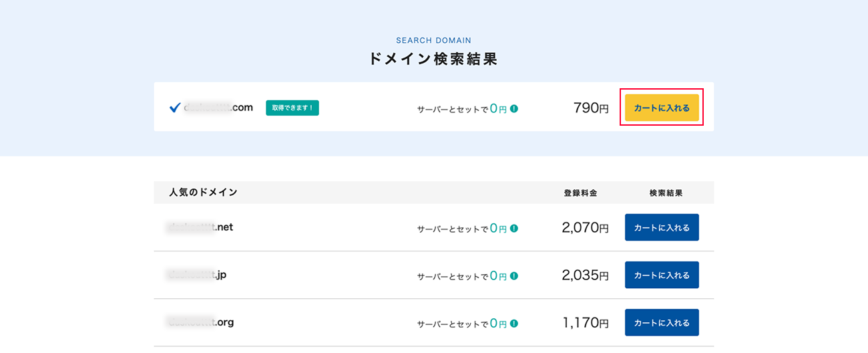Add the .org domain to the cart
Screen dimensions: 868x353
[x=662, y=322]
